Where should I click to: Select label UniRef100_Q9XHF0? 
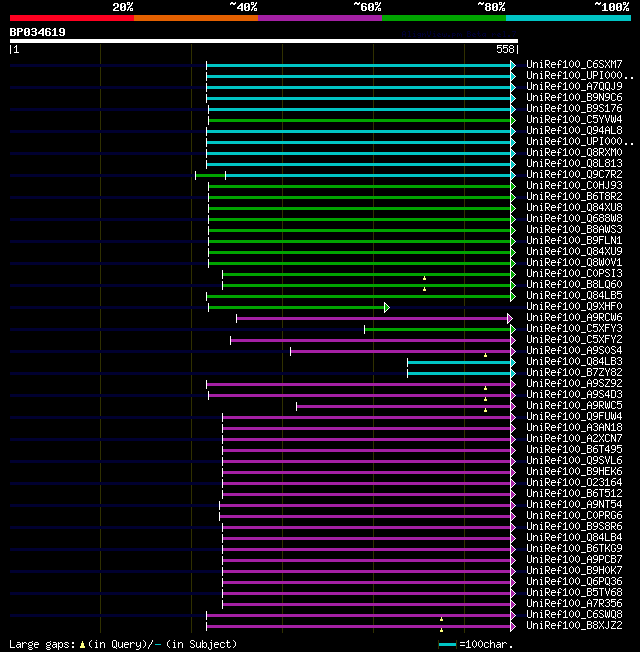point(574,306)
